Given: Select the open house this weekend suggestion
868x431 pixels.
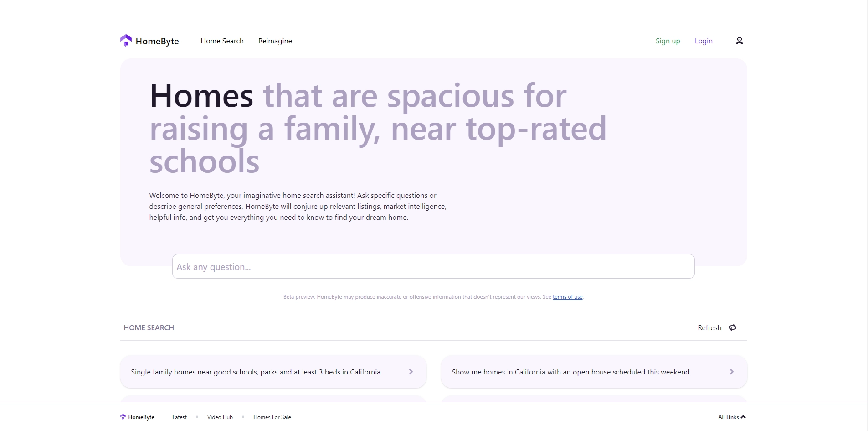Looking at the screenshot, I should pos(570,372).
